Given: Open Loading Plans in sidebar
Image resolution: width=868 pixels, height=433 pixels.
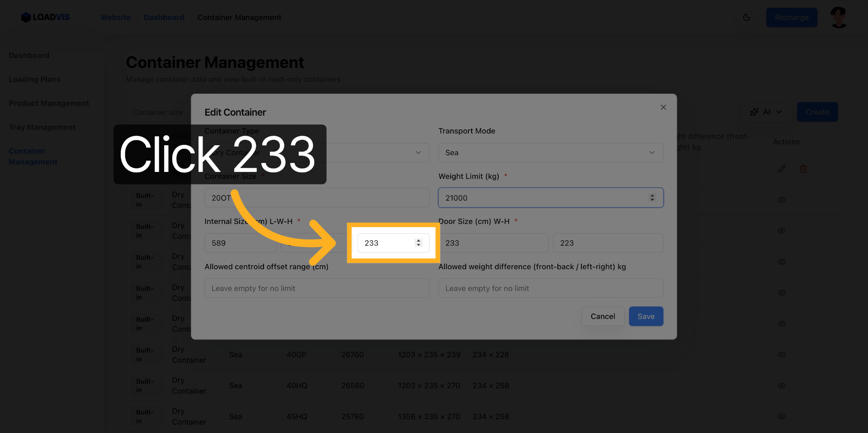Looking at the screenshot, I should click(35, 79).
